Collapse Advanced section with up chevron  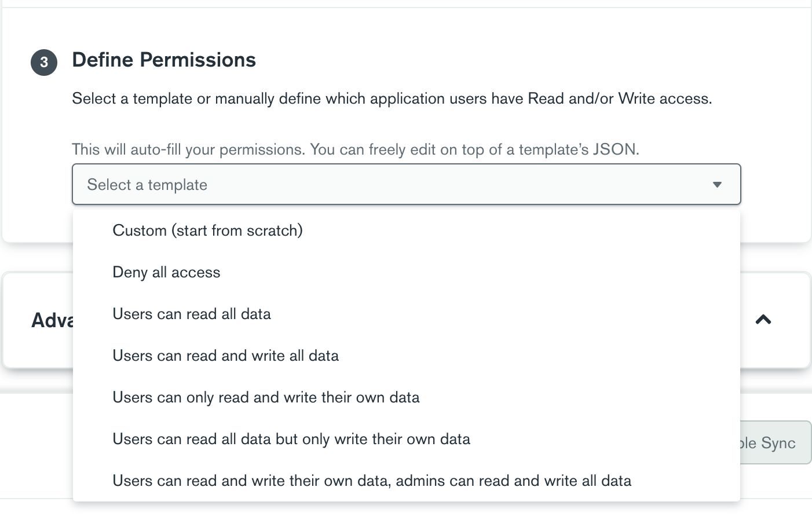pyautogui.click(x=763, y=320)
